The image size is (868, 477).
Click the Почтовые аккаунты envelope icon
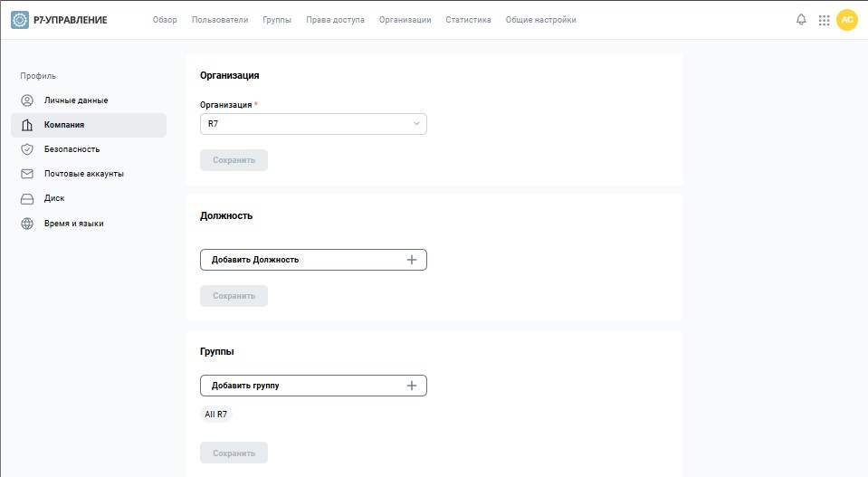27,174
